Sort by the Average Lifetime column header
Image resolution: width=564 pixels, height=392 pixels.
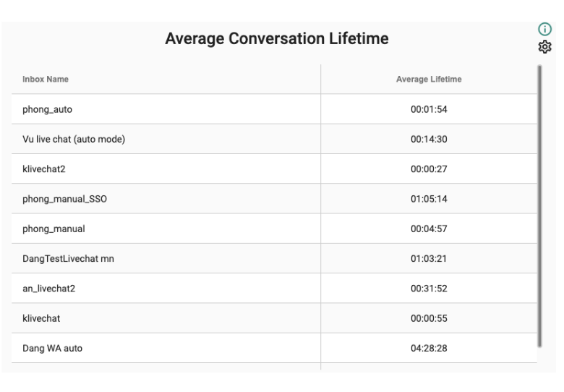pos(429,79)
